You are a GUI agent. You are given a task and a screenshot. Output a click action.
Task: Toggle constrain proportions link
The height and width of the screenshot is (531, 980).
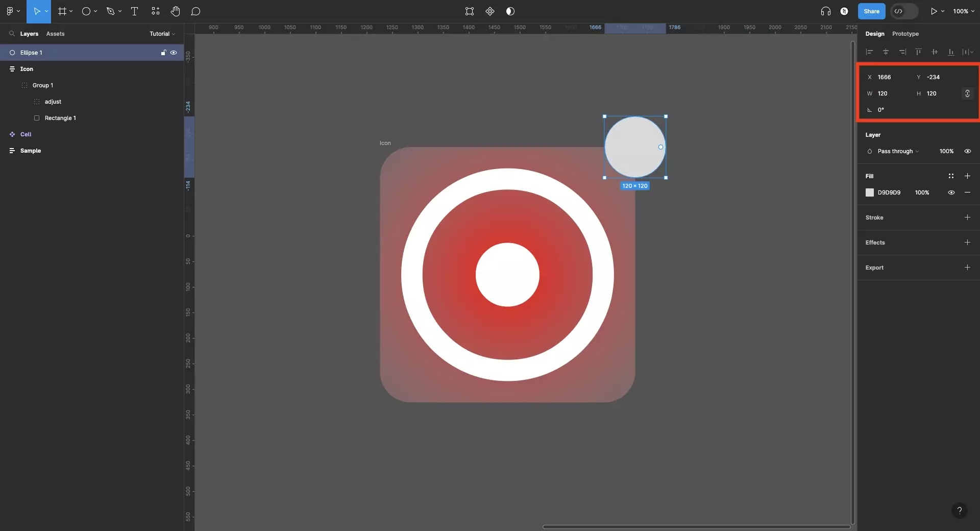[x=967, y=93]
